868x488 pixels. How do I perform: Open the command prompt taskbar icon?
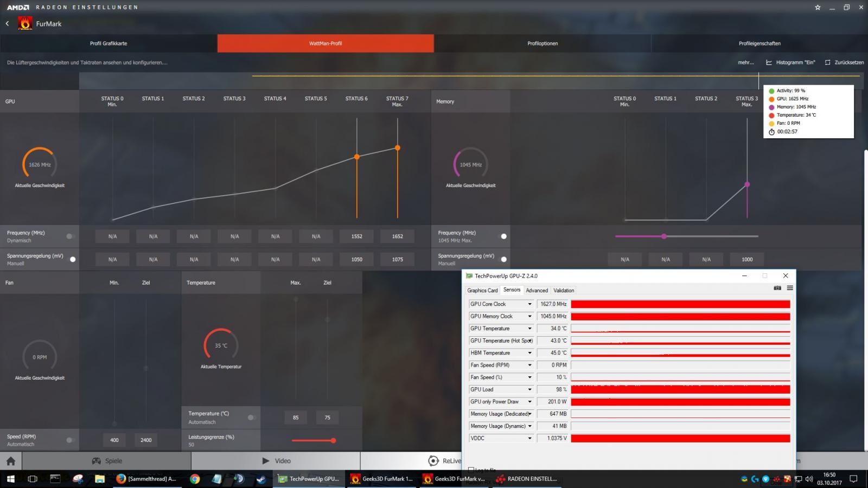[55, 479]
